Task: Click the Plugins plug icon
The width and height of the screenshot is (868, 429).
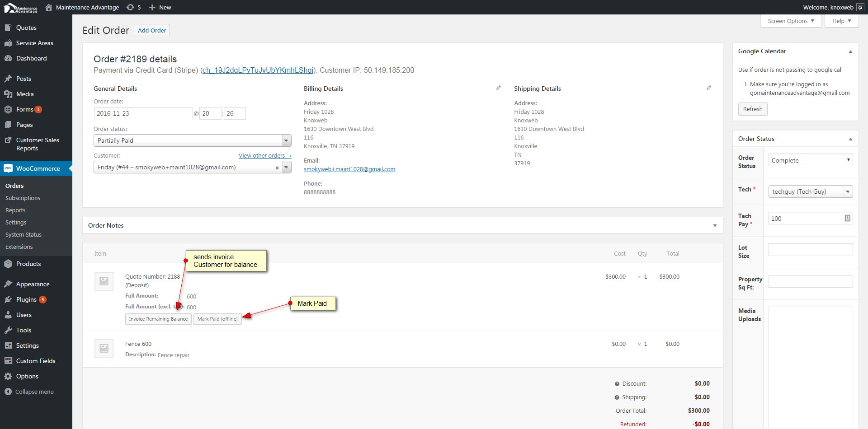Action: point(8,299)
